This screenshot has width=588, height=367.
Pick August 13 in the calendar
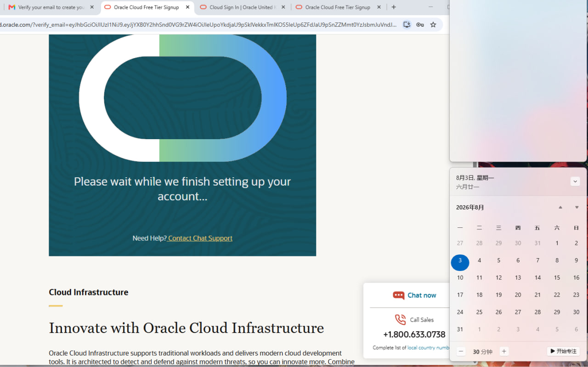(x=518, y=277)
